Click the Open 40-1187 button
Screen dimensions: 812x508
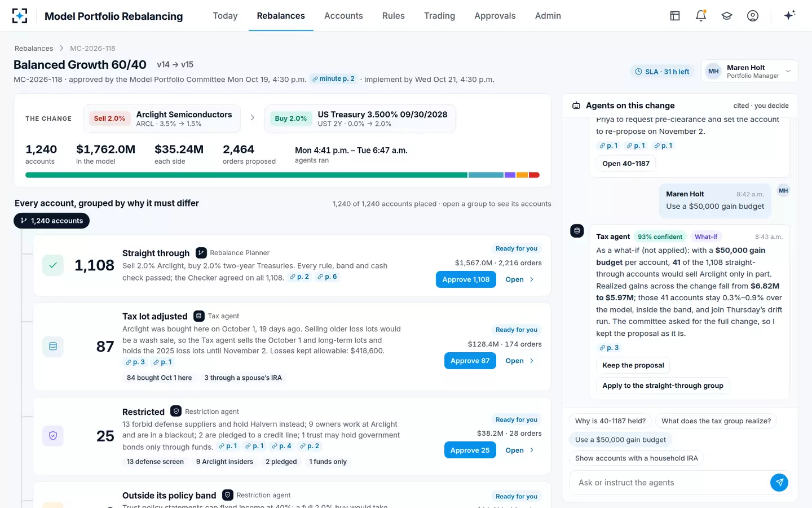point(626,164)
